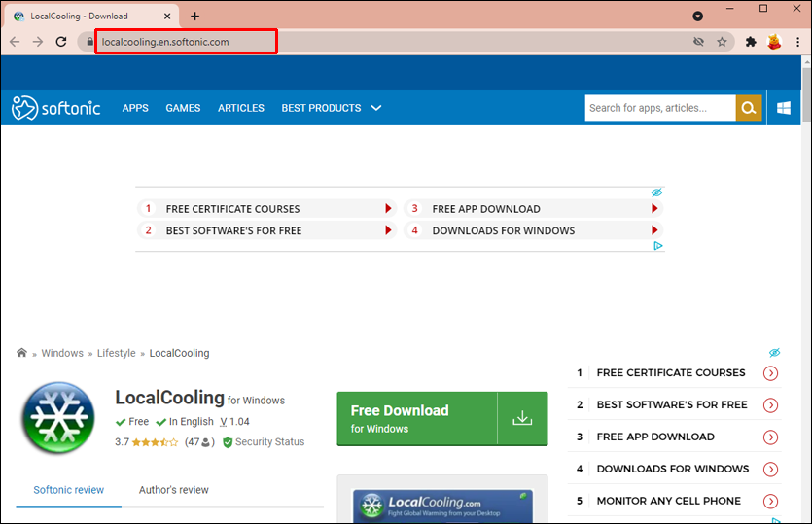812x524 pixels.
Task: Open the Chrome profile dropdown arrow in the title bar
Action: coord(697,17)
